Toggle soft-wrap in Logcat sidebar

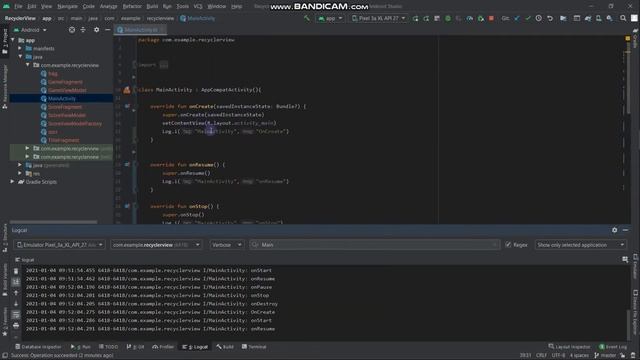tap(16, 314)
